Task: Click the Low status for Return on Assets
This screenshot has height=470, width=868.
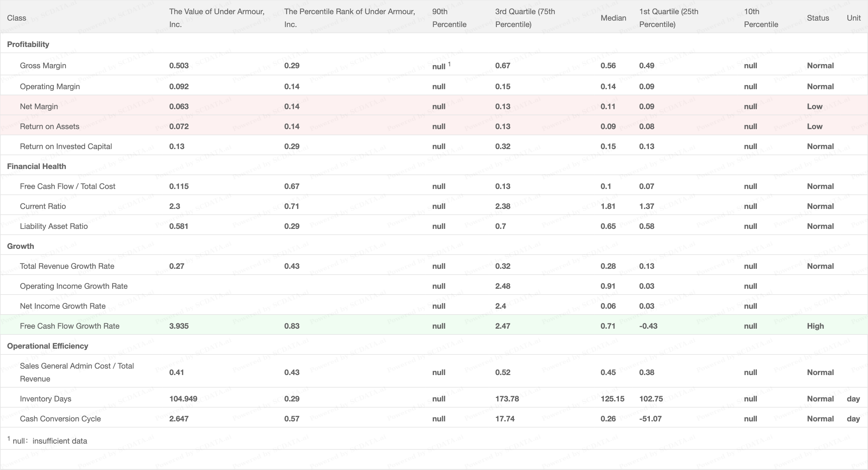Action: (x=815, y=127)
